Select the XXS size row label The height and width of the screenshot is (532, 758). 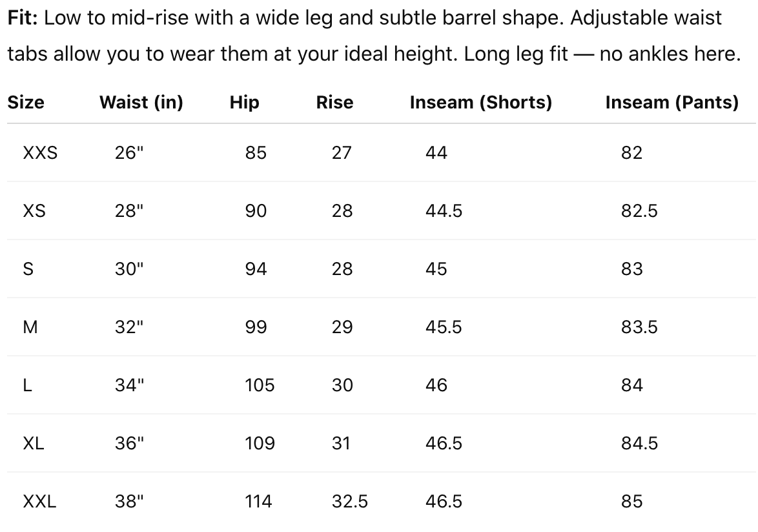40,152
